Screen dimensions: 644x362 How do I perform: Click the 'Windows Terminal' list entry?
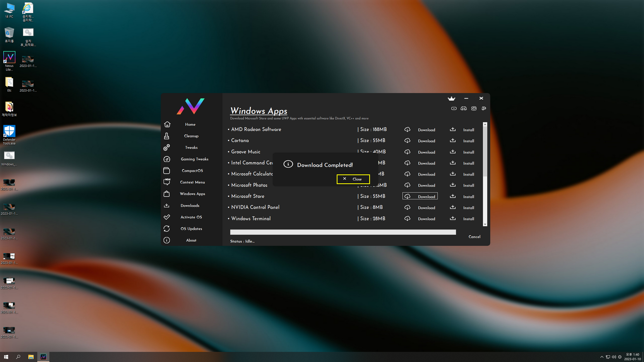(x=251, y=219)
